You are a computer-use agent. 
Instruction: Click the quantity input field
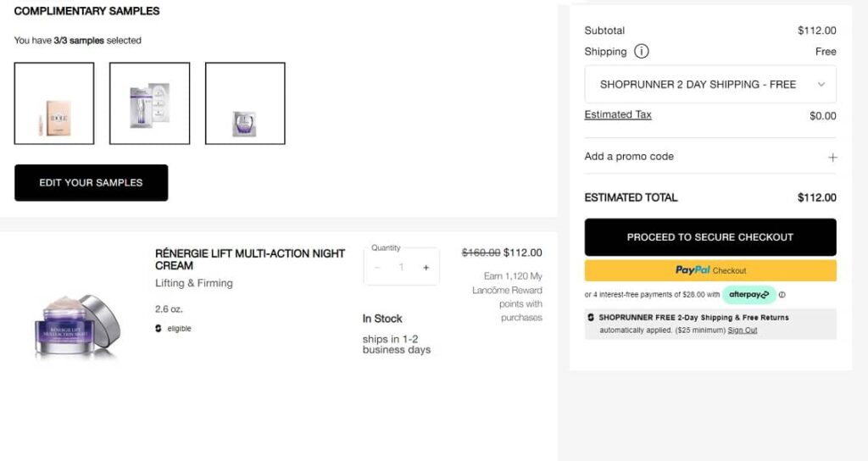pyautogui.click(x=402, y=268)
